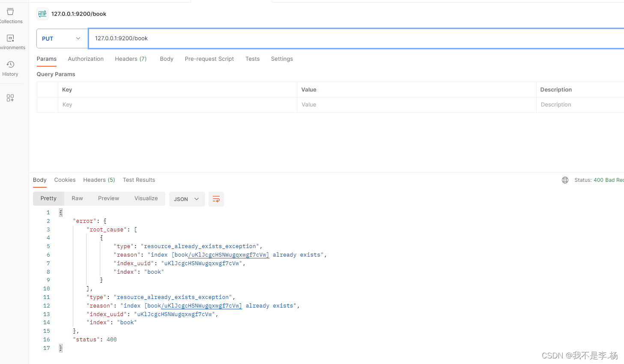Select the response Body tab
624x364 pixels.
click(x=40, y=180)
